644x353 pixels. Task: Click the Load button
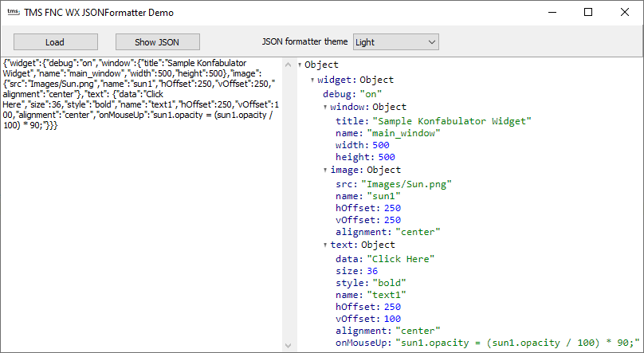pyautogui.click(x=56, y=42)
